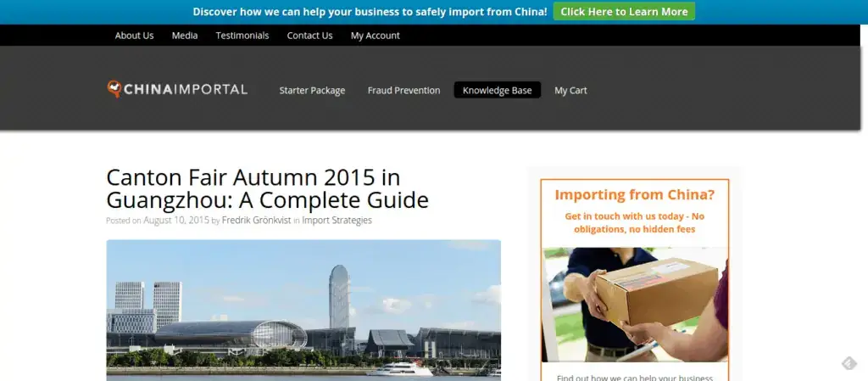Click the ChinaImportal logo icon
Viewport: 868px width, 381px height.
pos(114,88)
